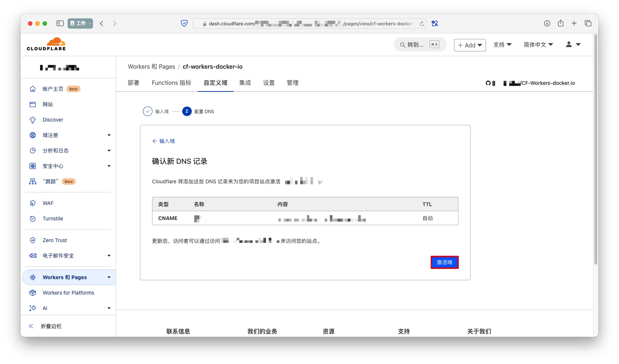The image size is (619, 364).
Task: Click the Workers for Platforms icon
Action: pos(33,293)
